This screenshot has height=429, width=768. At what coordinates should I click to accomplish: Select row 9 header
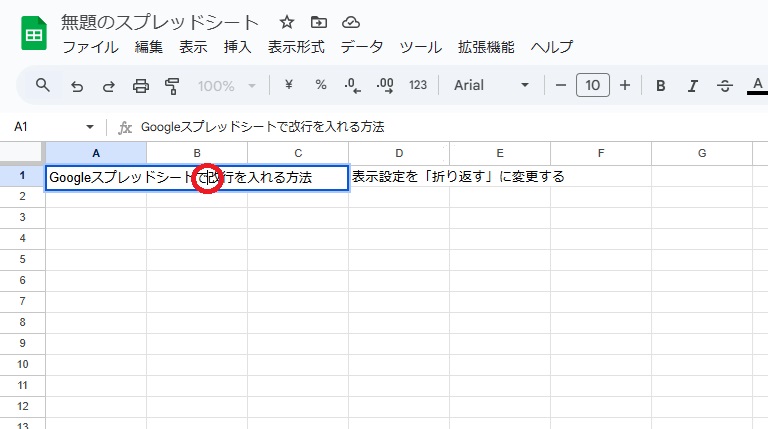point(22,343)
